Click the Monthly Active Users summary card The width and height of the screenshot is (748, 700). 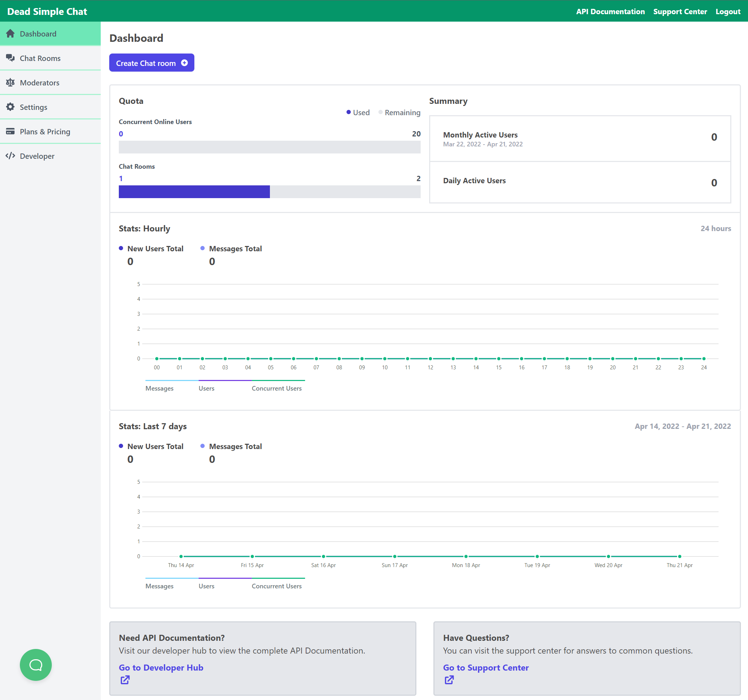coord(580,139)
